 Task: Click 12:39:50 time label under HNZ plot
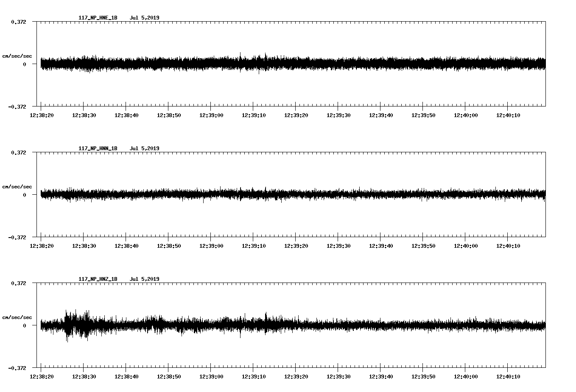[x=423, y=377]
